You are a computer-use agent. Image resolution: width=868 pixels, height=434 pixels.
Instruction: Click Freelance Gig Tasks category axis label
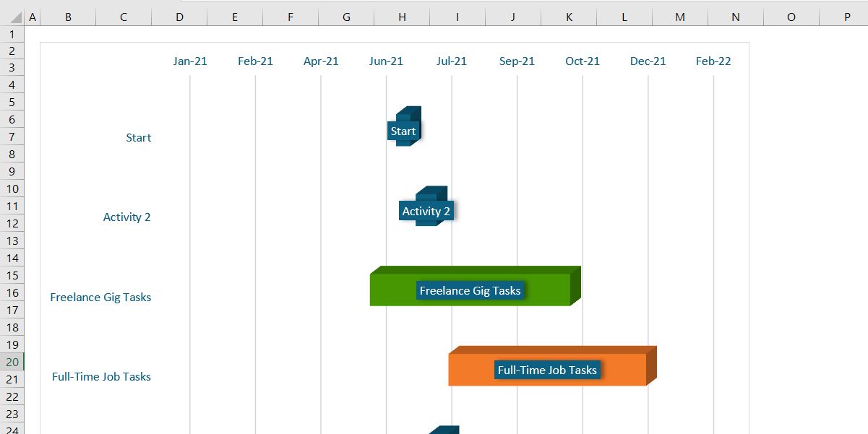pos(100,298)
